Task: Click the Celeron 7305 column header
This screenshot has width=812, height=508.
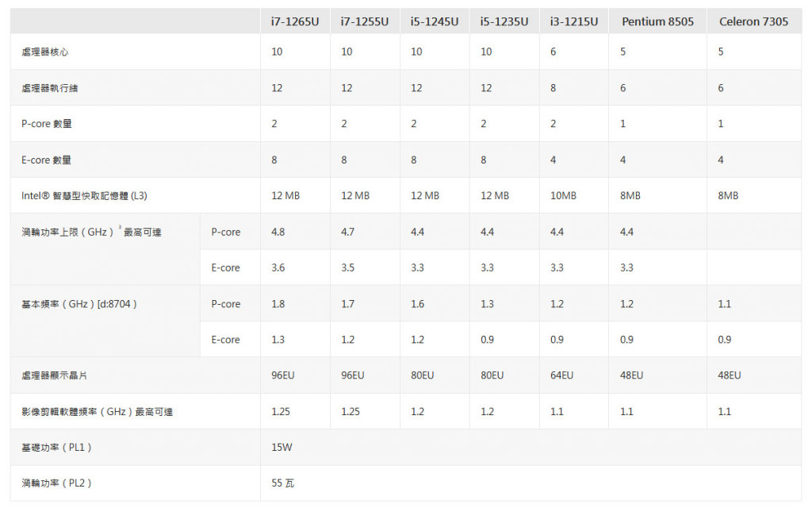Action: [x=753, y=21]
